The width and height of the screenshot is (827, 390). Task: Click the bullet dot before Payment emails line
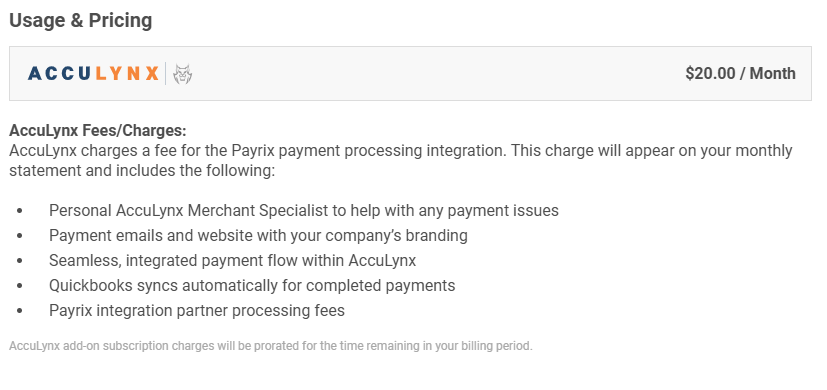20,236
